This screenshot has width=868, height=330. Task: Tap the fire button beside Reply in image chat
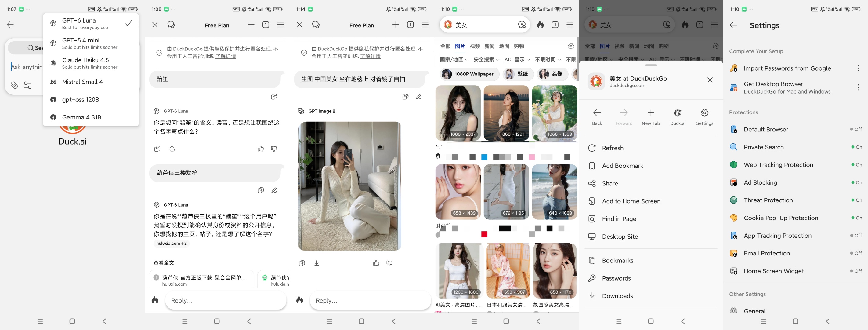(299, 300)
